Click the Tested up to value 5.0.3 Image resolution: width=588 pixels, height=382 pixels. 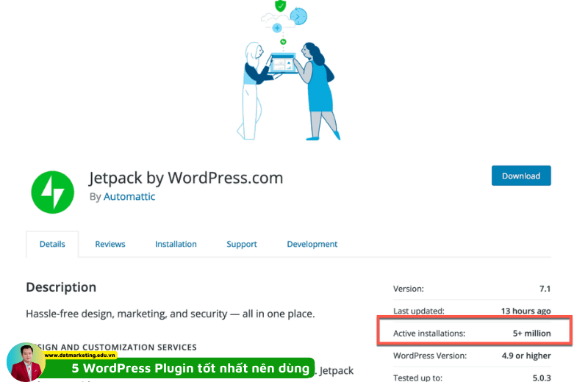pyautogui.click(x=542, y=378)
